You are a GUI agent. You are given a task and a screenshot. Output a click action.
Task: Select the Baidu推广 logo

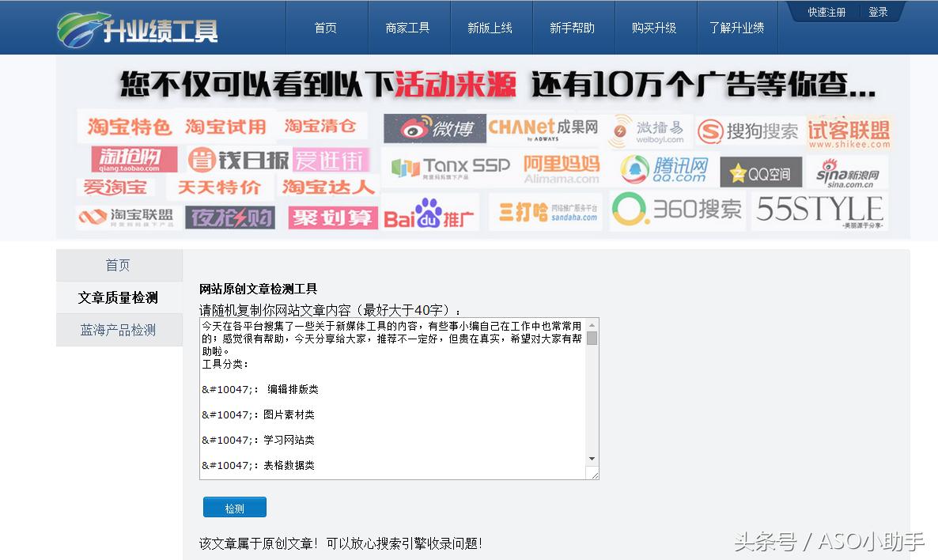coord(428,214)
